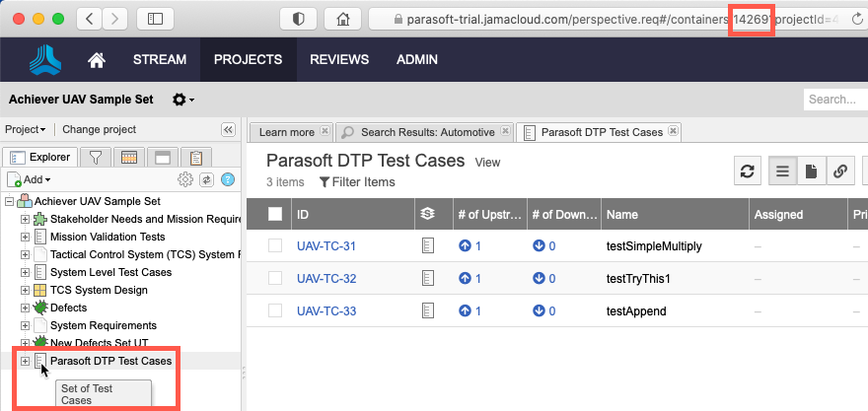Switch to reading document view icon

[812, 171]
